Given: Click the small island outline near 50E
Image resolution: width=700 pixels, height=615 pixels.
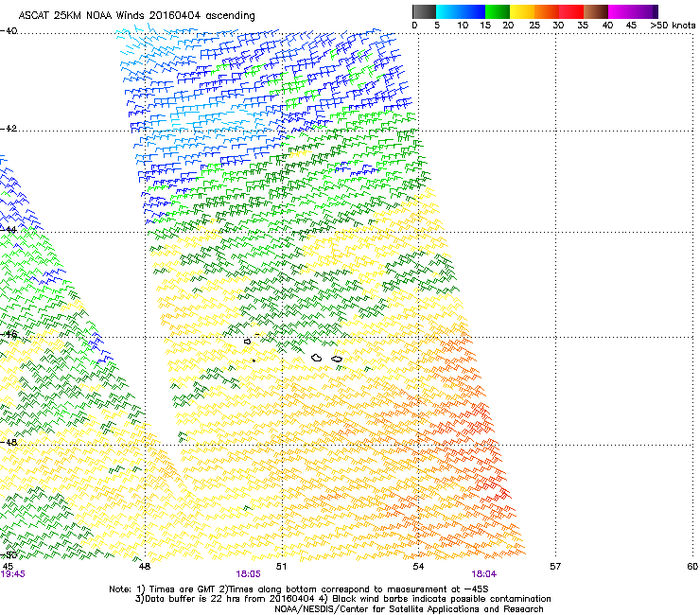Looking at the screenshot, I should tap(247, 342).
